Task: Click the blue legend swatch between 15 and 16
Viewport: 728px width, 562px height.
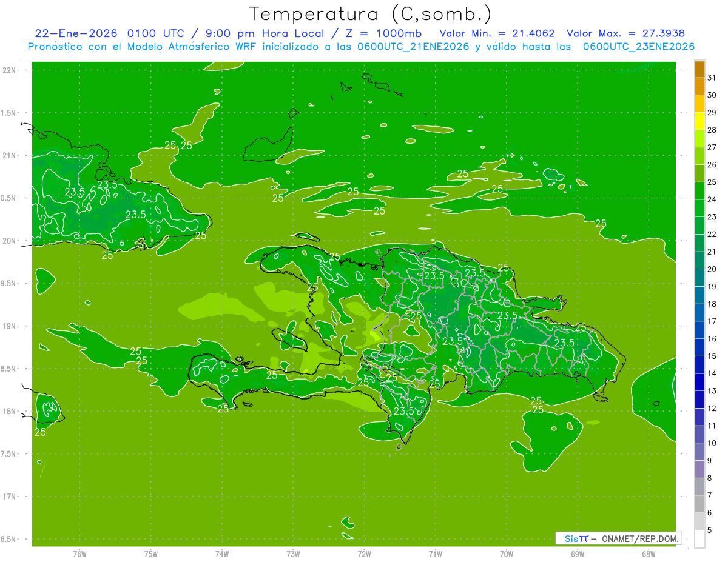Action: pyautogui.click(x=699, y=347)
